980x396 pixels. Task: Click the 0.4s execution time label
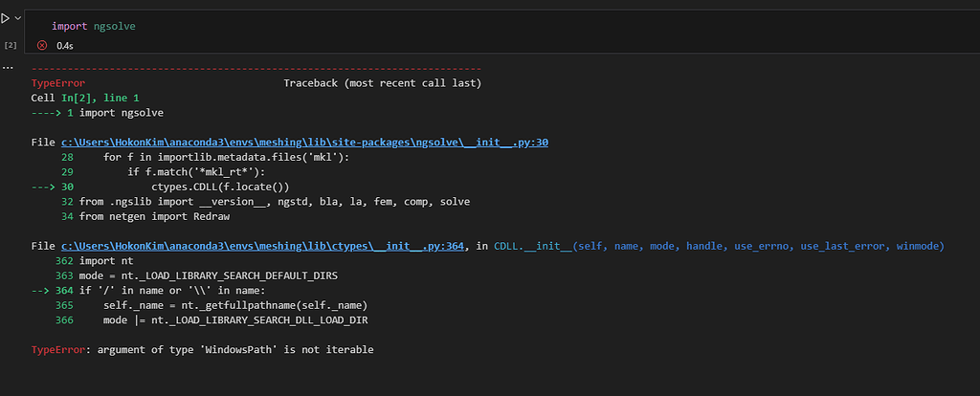[65, 46]
